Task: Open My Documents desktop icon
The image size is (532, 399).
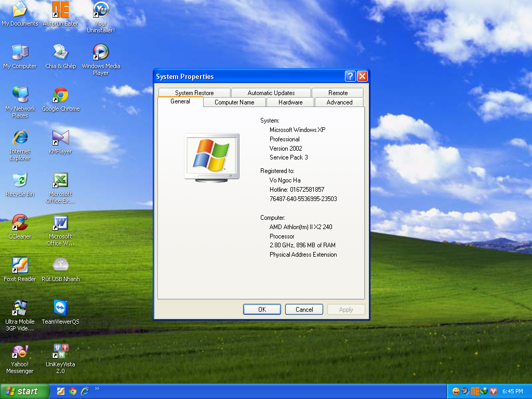Action: tap(20, 14)
